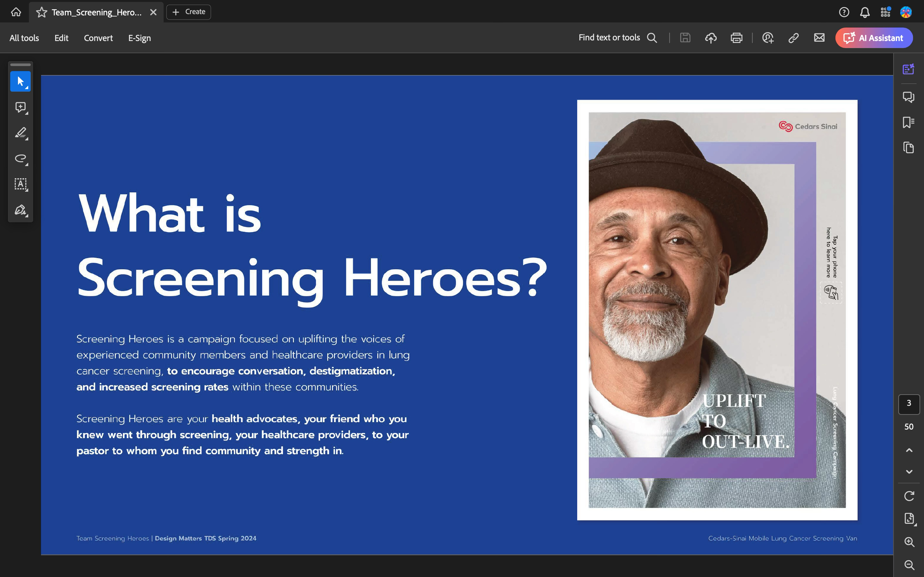
Task: Click the Add comment tool
Action: 20,107
